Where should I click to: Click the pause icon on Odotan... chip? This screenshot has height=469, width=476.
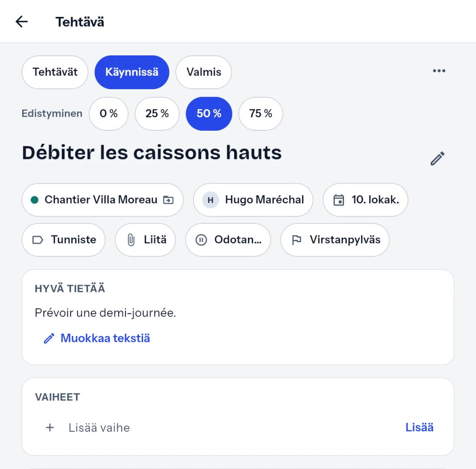click(201, 240)
